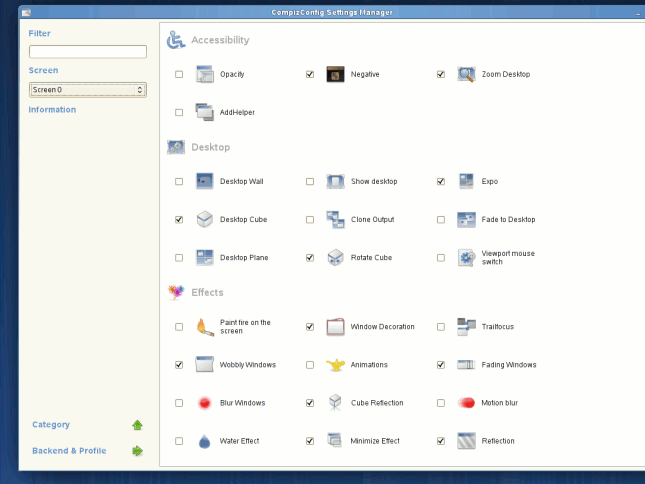Viewport: 645px width, 484px height.
Task: Enable the Motion blur checkbox
Action: (441, 403)
